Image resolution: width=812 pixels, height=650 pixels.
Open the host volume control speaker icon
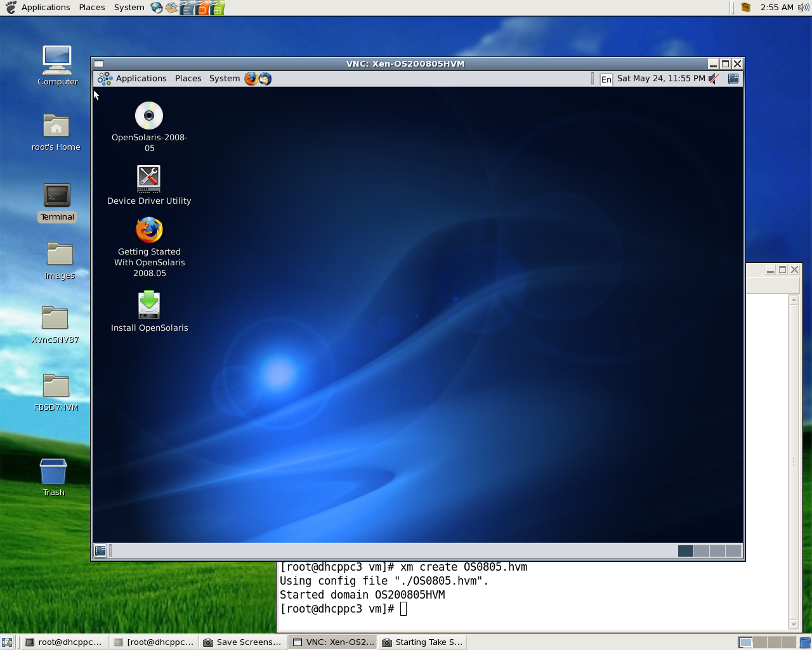[803, 8]
